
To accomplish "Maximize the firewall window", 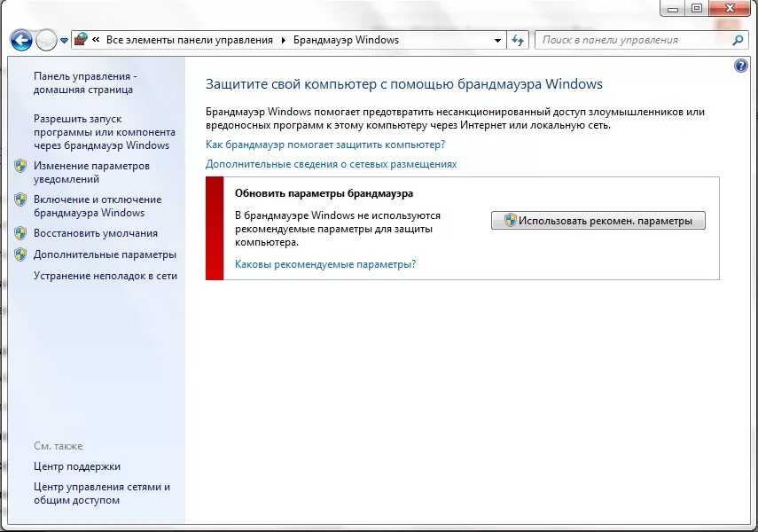I will click(x=697, y=8).
